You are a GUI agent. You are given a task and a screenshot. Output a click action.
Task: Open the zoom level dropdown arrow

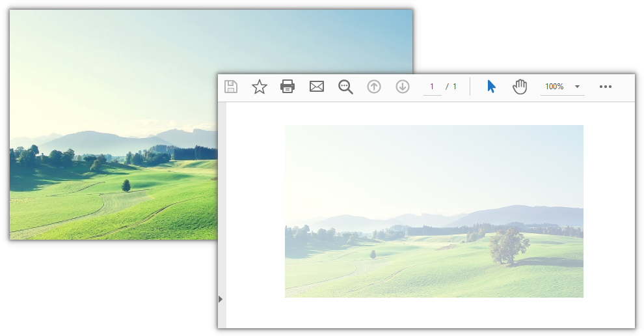coord(577,87)
